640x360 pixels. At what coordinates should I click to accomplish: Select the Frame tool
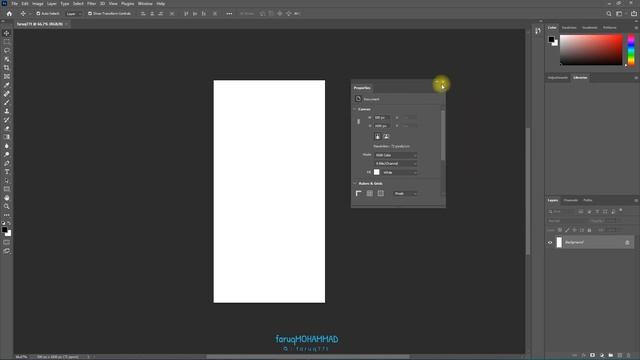[x=7, y=76]
